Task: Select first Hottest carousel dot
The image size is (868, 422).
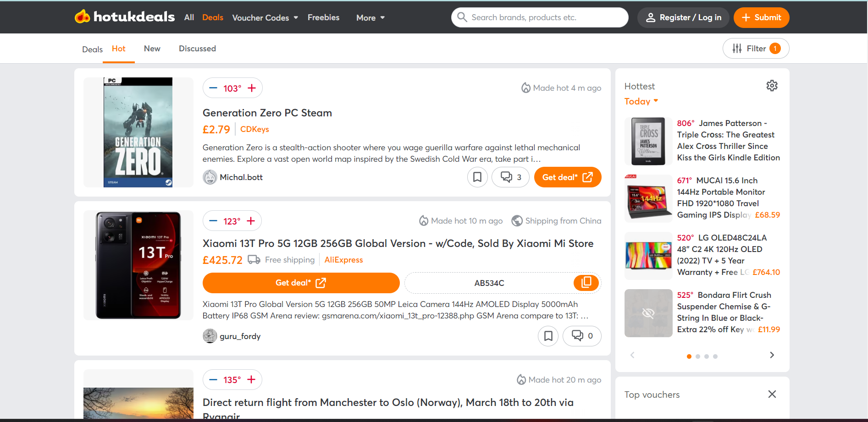Action: coord(689,356)
